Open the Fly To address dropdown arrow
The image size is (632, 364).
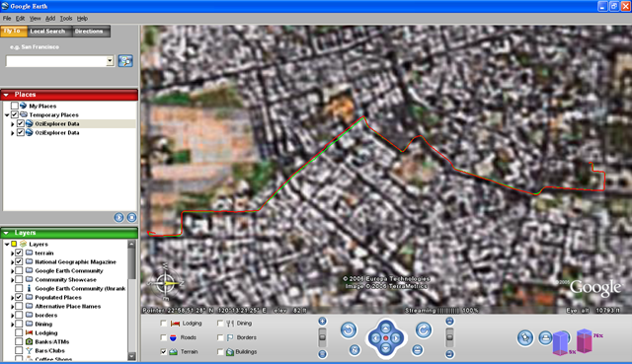(x=110, y=61)
